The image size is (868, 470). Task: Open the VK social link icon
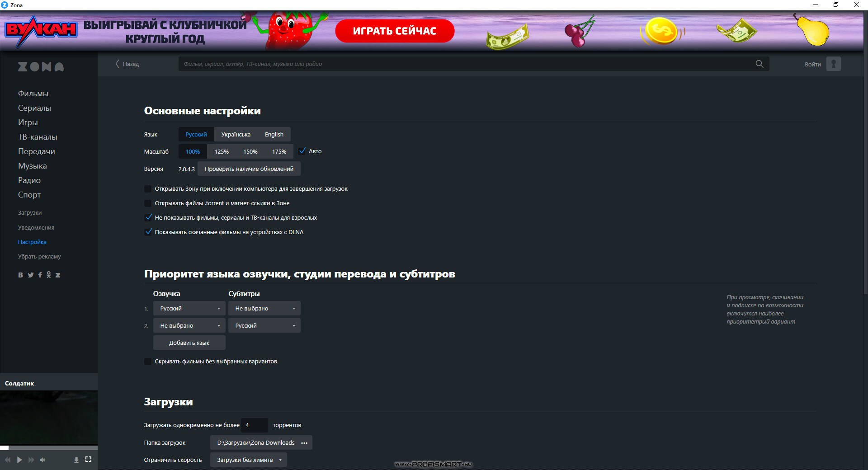pyautogui.click(x=20, y=275)
